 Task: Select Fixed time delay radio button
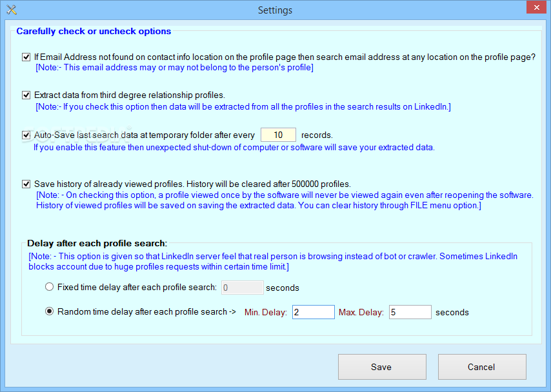[49, 287]
